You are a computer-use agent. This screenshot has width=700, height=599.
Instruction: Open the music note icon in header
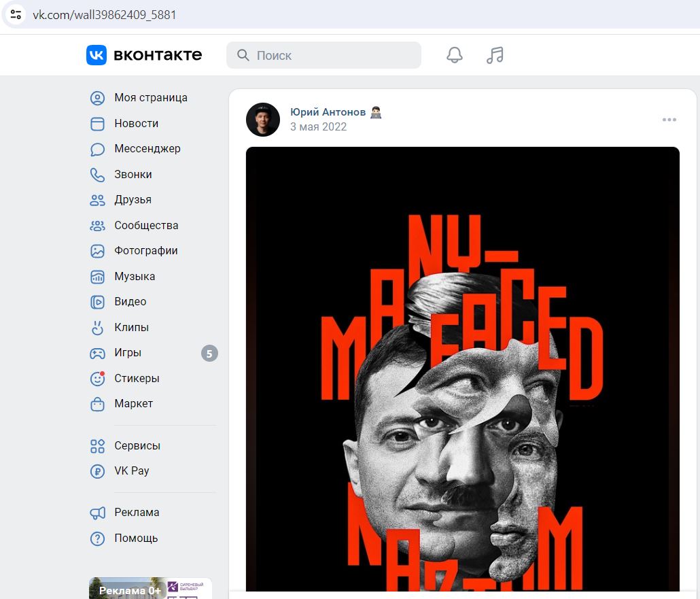pos(495,55)
